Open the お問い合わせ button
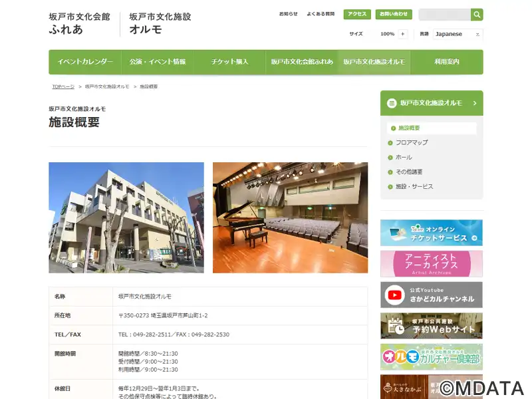 coord(394,14)
